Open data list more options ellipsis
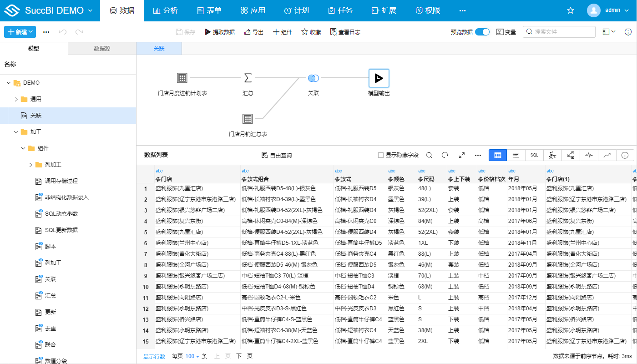This screenshot has width=637, height=364. [x=478, y=155]
